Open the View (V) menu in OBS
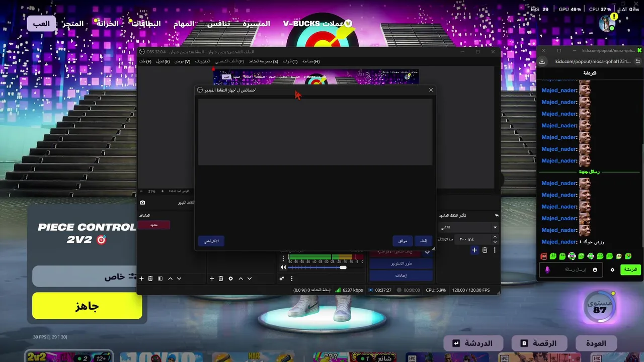This screenshot has height=362, width=644. click(x=182, y=61)
